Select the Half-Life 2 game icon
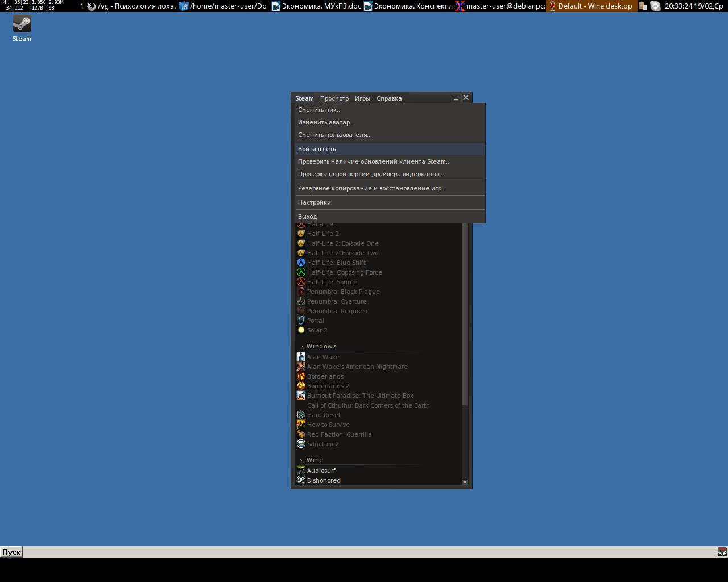The width and height of the screenshot is (728, 582). coord(301,234)
